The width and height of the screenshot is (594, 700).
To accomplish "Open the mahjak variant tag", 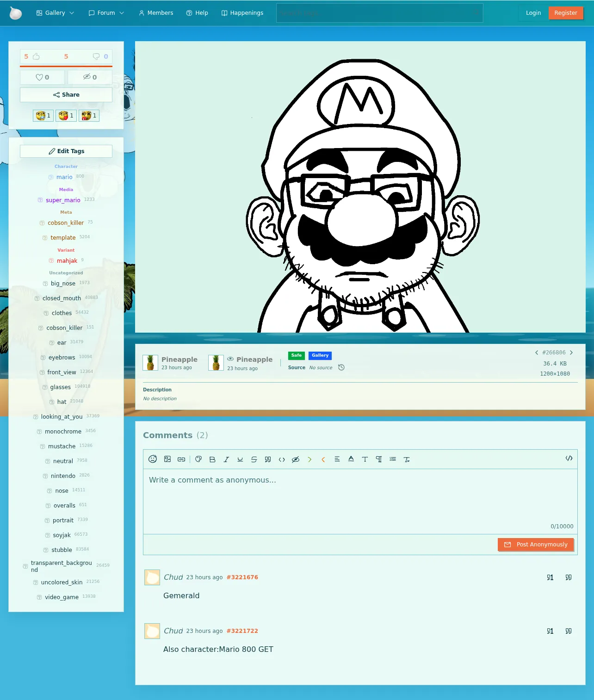I will click(x=67, y=261).
